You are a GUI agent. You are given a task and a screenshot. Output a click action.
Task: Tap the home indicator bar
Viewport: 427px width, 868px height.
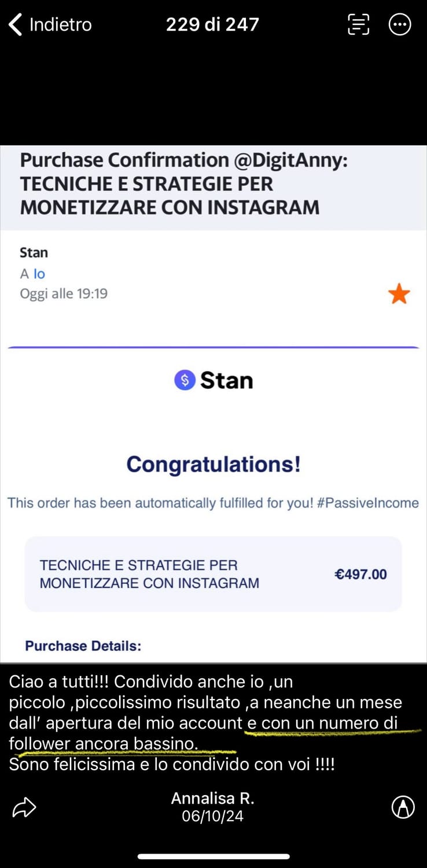[x=213, y=856]
